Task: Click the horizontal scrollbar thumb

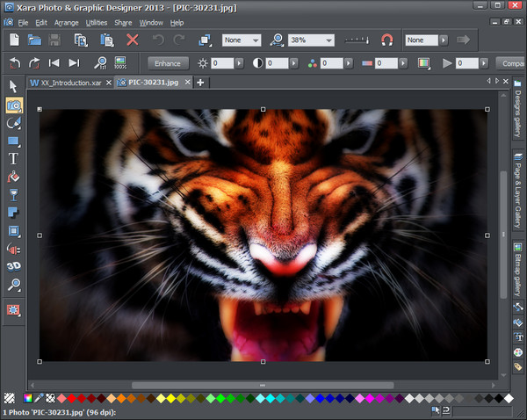Action: click(x=263, y=385)
